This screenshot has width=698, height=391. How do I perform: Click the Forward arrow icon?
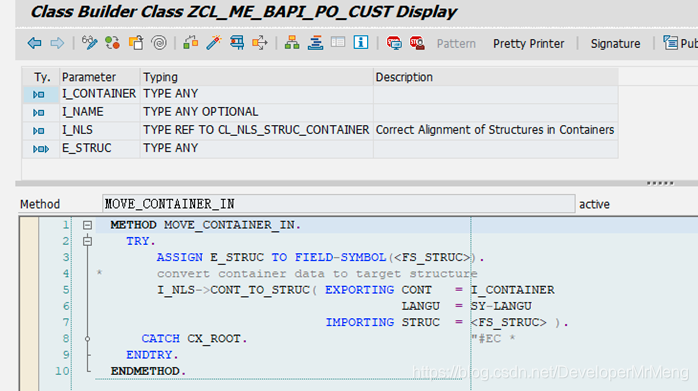(x=57, y=43)
